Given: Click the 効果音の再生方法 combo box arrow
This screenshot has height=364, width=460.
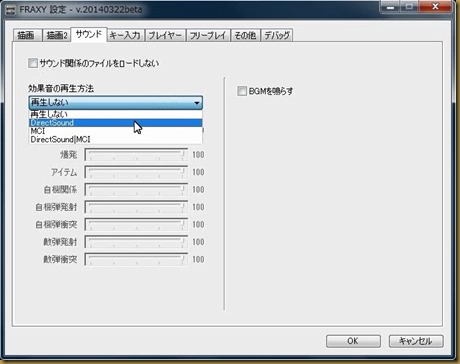Looking at the screenshot, I should click(197, 103).
